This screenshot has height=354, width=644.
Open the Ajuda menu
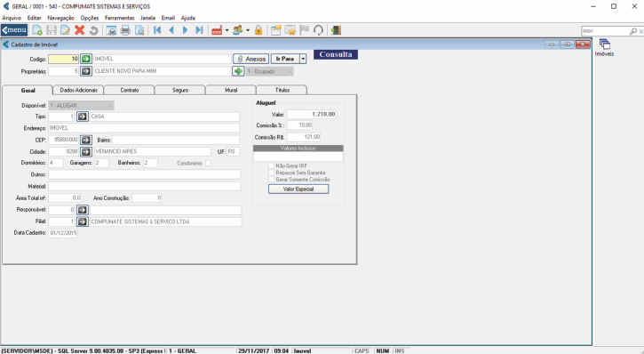coord(188,18)
